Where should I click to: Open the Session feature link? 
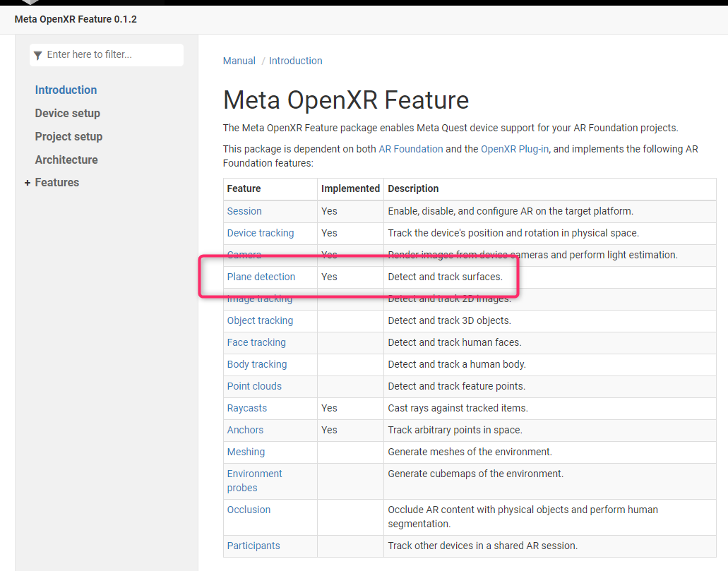pyautogui.click(x=244, y=211)
